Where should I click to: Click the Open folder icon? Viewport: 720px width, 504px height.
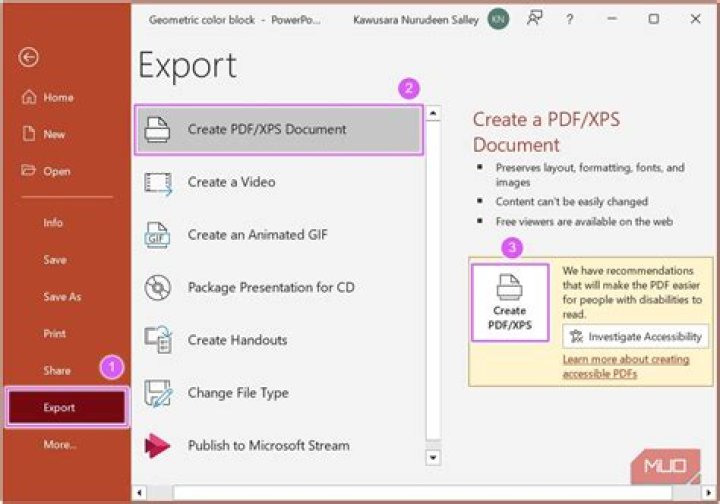pos(28,170)
